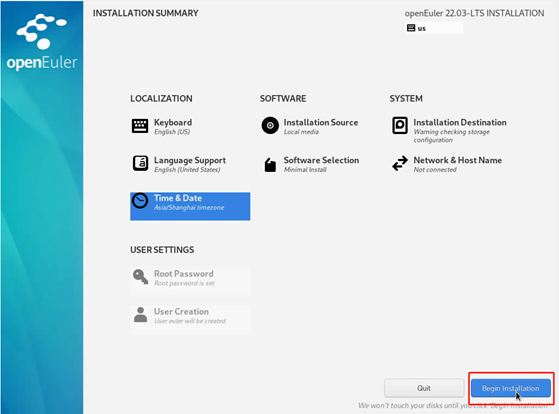
Task: Click the Network & Host Name arrows icon
Action: (x=400, y=163)
